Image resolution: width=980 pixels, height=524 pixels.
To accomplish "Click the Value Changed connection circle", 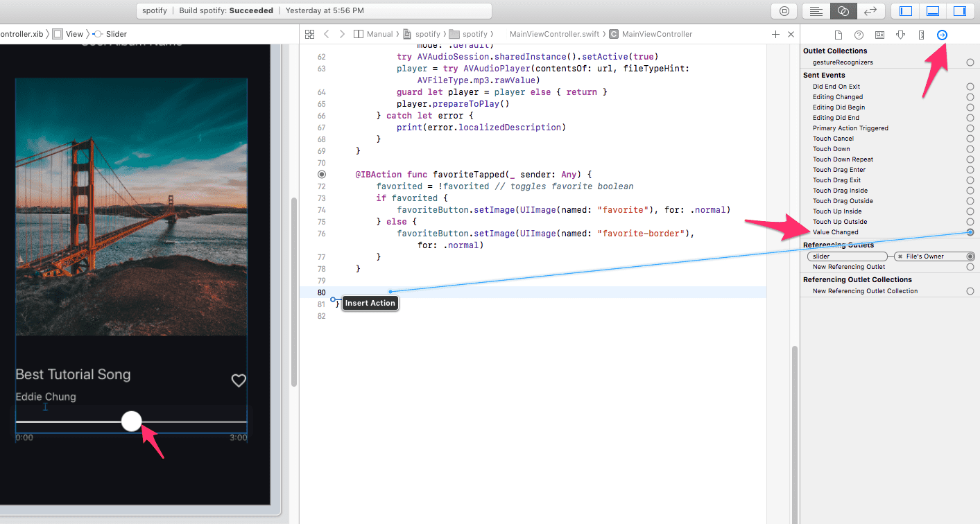I will 970,232.
